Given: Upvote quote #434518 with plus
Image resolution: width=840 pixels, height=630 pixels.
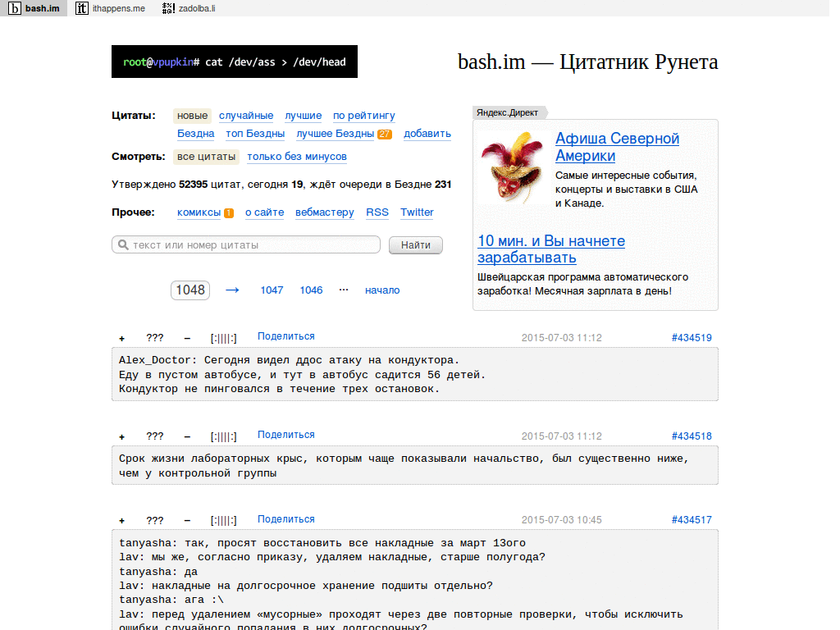Looking at the screenshot, I should (x=121, y=436).
